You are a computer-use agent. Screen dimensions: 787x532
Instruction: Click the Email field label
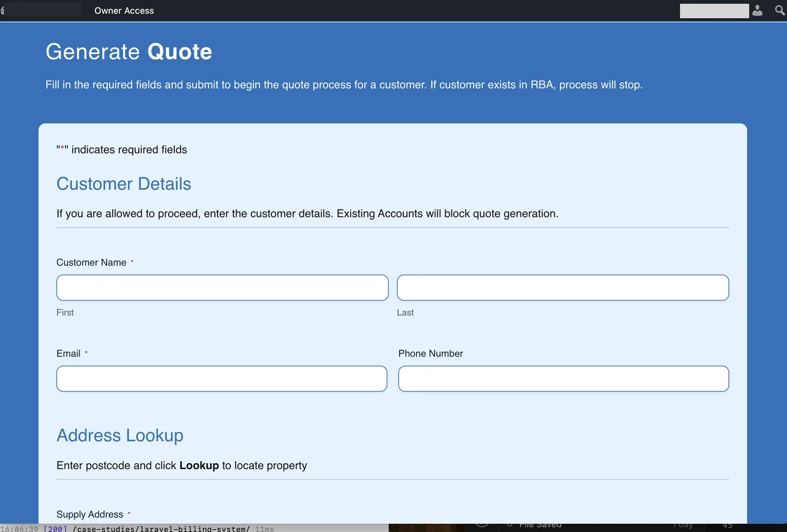68,354
